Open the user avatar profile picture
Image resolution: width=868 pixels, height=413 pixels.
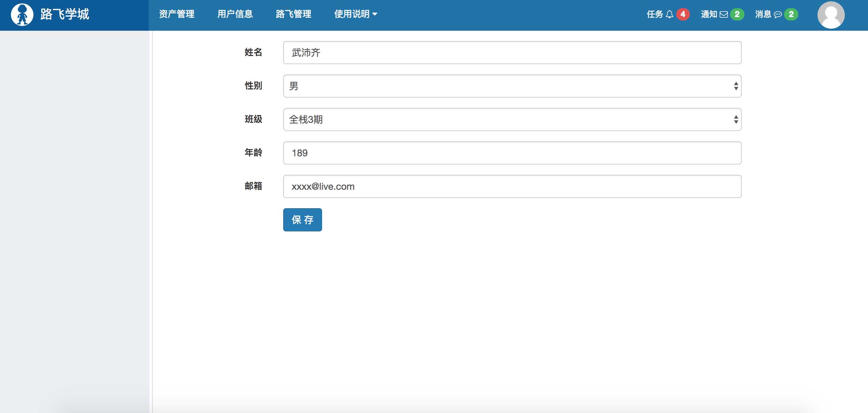(831, 15)
